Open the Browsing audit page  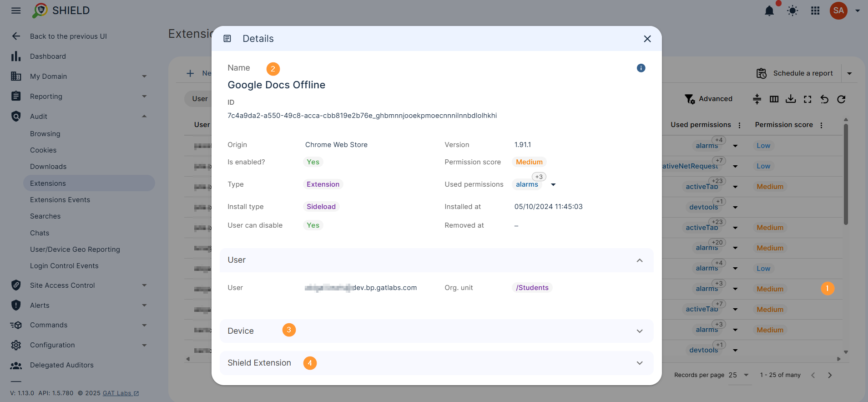[x=45, y=134]
